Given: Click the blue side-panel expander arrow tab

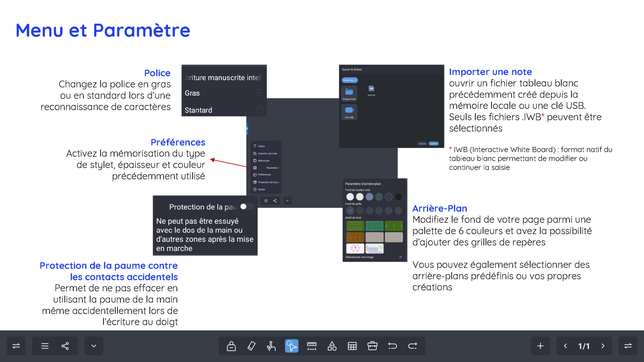Looking at the screenshot, I should click(247, 128).
